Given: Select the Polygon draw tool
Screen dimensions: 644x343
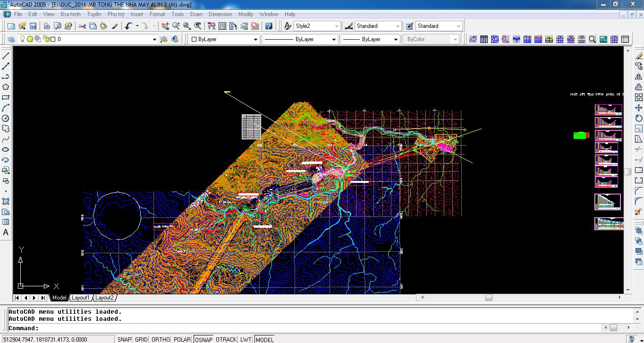Looking at the screenshot, I should coord(6,87).
